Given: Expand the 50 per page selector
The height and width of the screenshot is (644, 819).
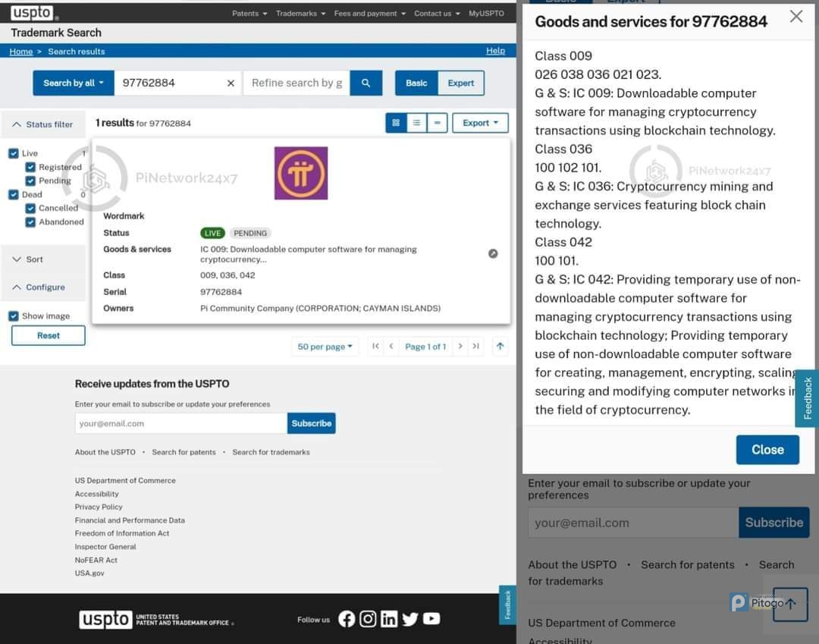Looking at the screenshot, I should click(x=325, y=347).
